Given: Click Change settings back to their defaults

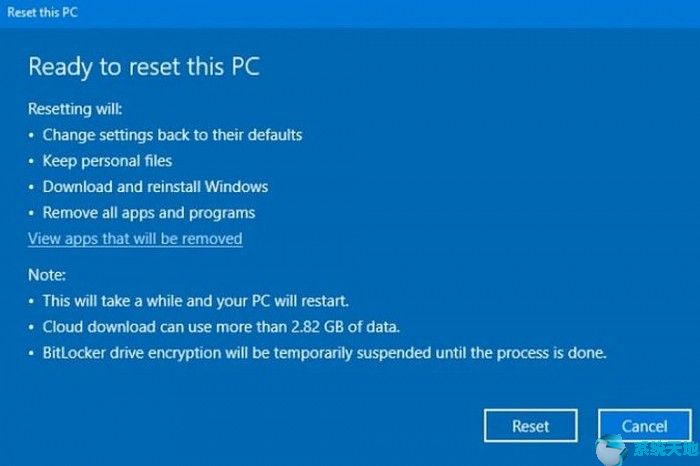Looking at the screenshot, I should (x=172, y=135).
